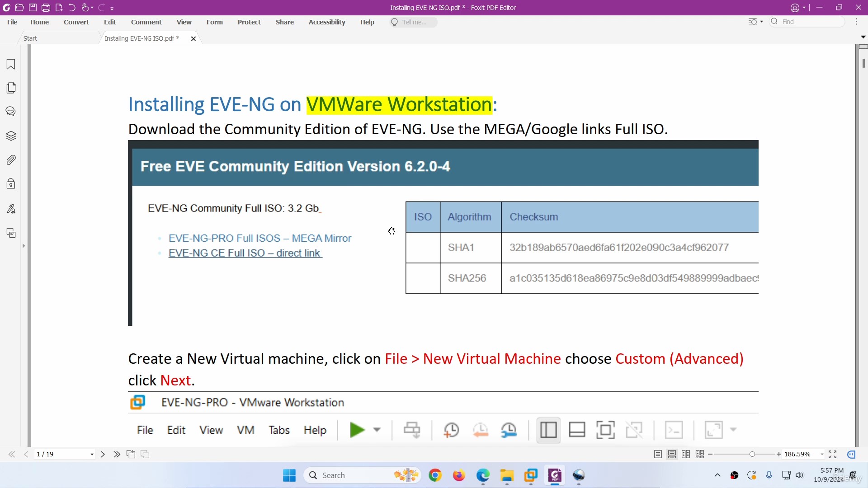Open the AI assistant chat icon
Viewport: 868px width, 488px height.
851,454
